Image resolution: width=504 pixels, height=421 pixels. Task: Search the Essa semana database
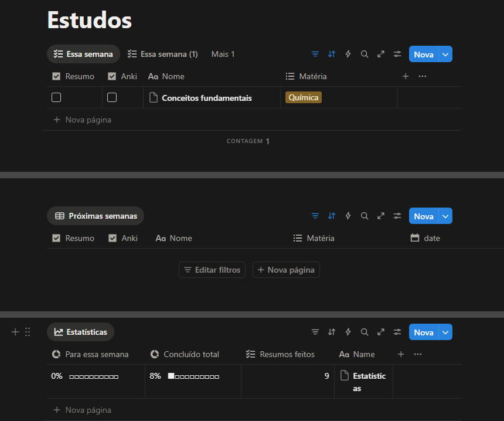[x=365, y=54]
